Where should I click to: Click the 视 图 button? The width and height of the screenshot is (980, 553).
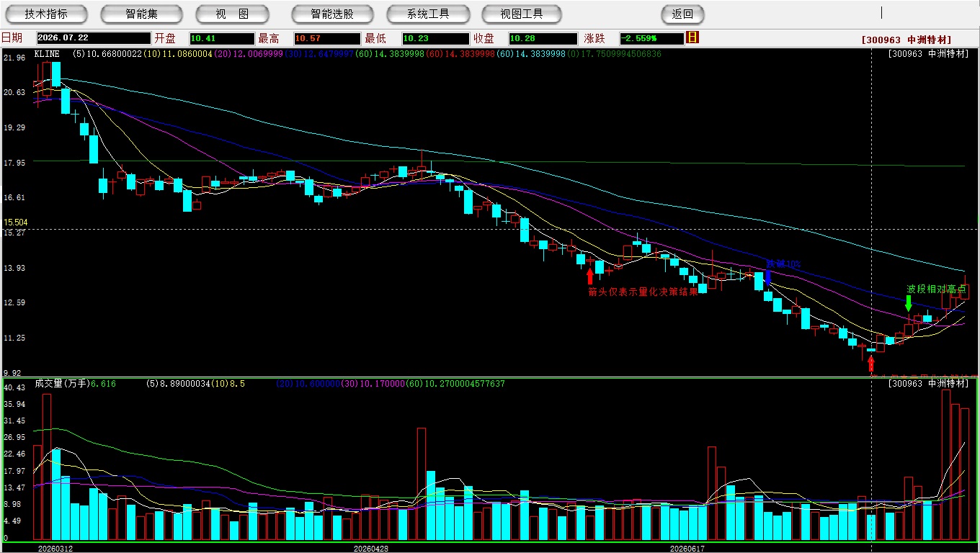(233, 14)
